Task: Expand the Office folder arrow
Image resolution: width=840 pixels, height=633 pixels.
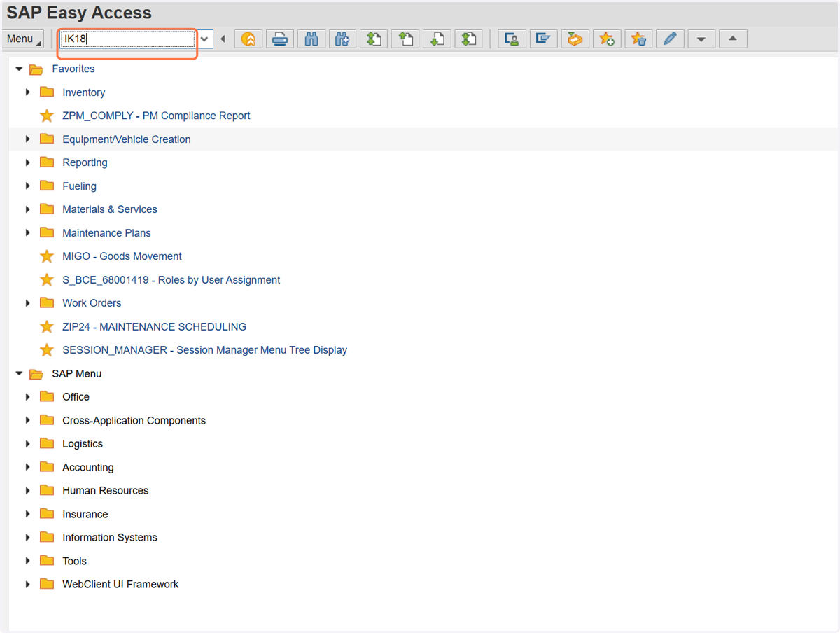Action: tap(28, 397)
